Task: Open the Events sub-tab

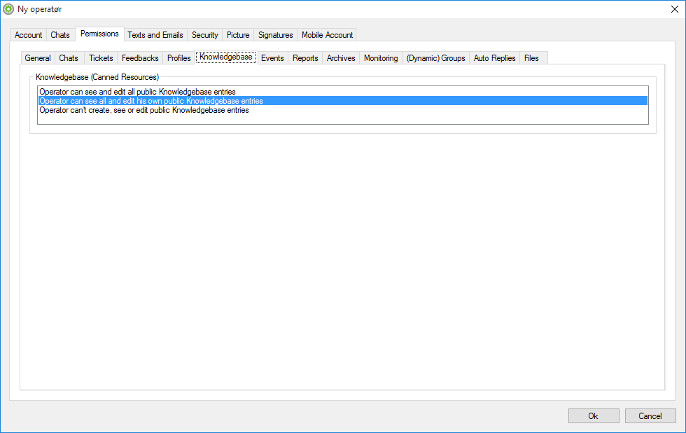Action: 273,58
